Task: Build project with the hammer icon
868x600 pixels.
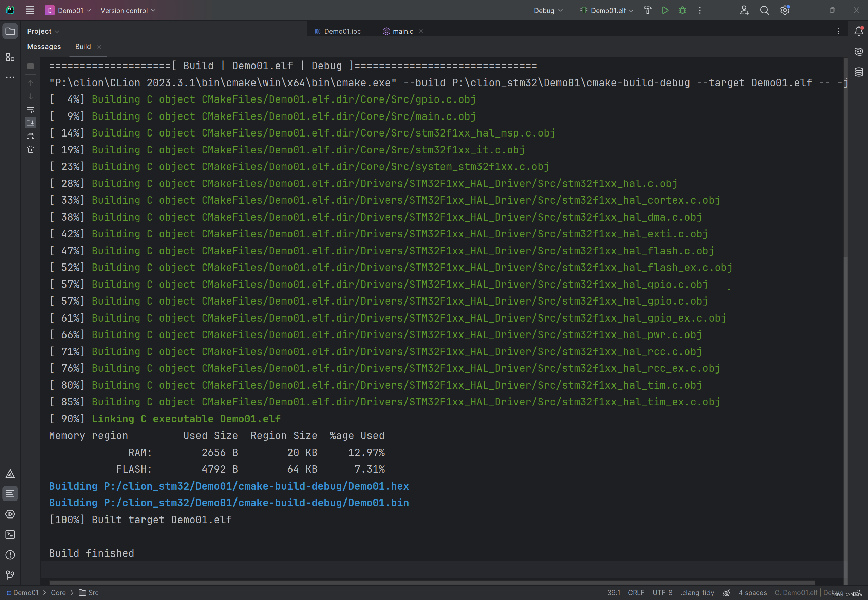Action: click(648, 10)
